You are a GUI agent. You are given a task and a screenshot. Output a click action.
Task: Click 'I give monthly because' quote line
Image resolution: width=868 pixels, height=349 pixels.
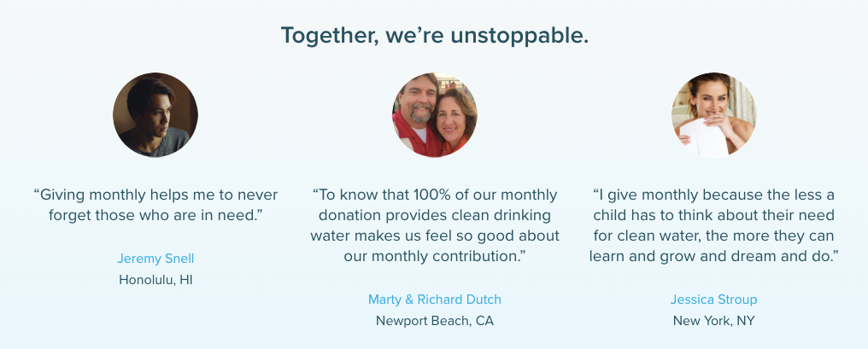[713, 195]
